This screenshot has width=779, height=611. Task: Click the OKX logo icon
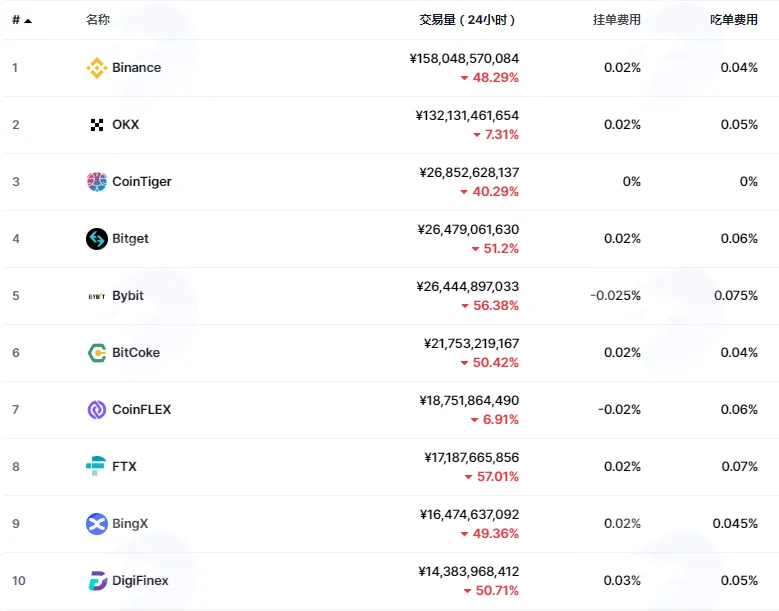point(97,125)
